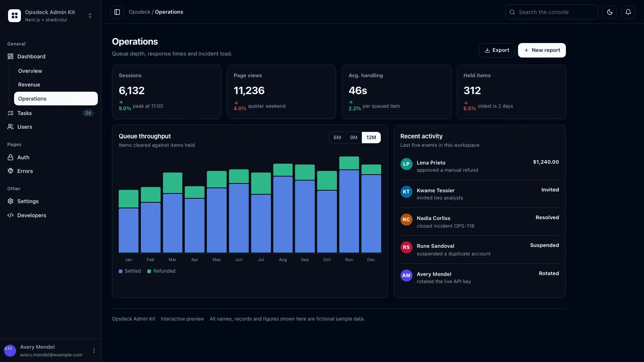The width and height of the screenshot is (644, 362).
Task: Click Nadia Corliss's NC avatar
Action: (x=407, y=220)
